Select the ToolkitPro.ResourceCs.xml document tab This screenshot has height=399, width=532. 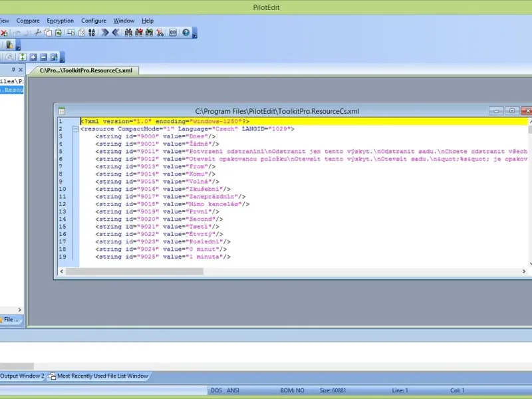[86, 70]
